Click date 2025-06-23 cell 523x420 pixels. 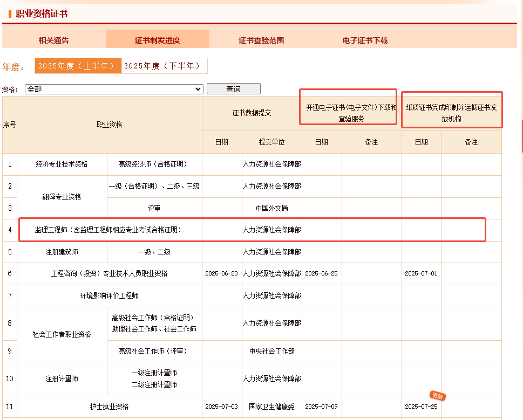click(x=222, y=273)
